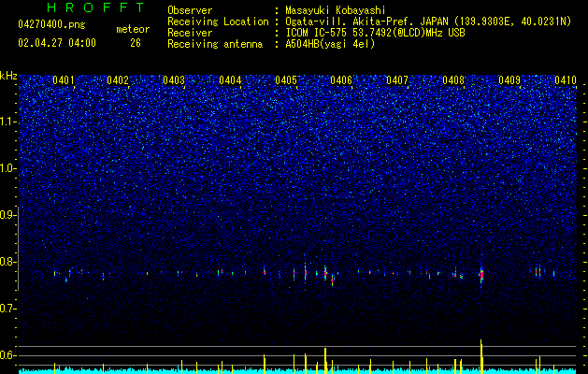This screenshot has width=588, height=374.
Task: Click the gray vertical range bar beside 0.8
Action: tap(18, 249)
